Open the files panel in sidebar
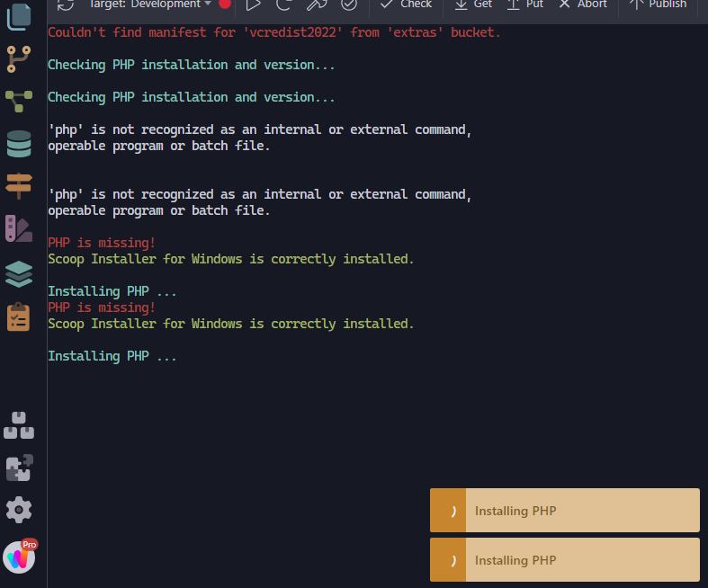The width and height of the screenshot is (708, 588). click(19, 17)
